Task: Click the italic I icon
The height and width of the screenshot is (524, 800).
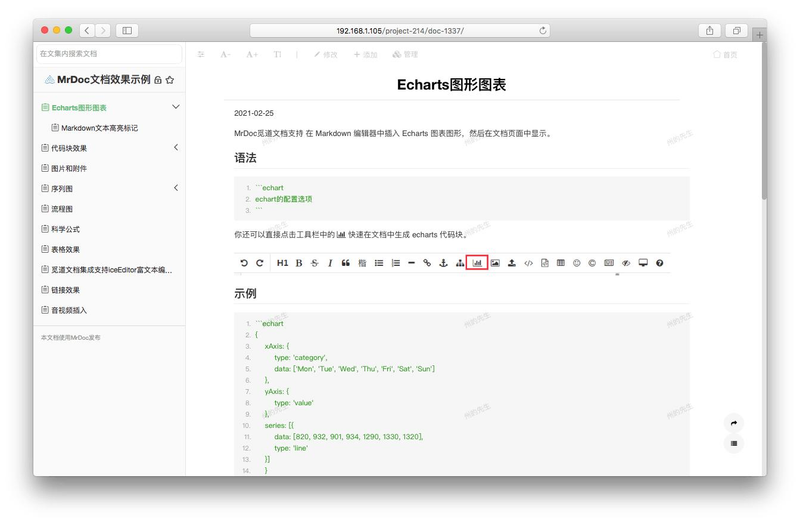Action: pyautogui.click(x=330, y=263)
